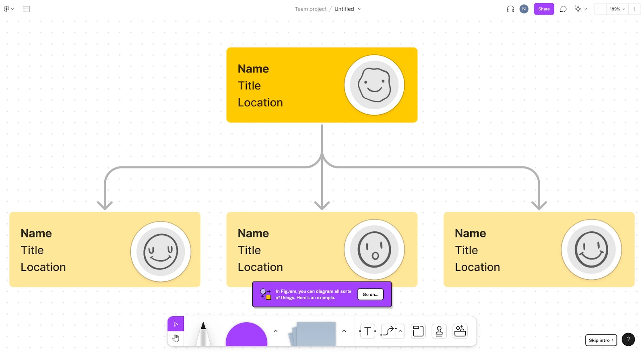644x355 pixels.
Task: Open the comments speech bubble
Action: [x=563, y=9]
